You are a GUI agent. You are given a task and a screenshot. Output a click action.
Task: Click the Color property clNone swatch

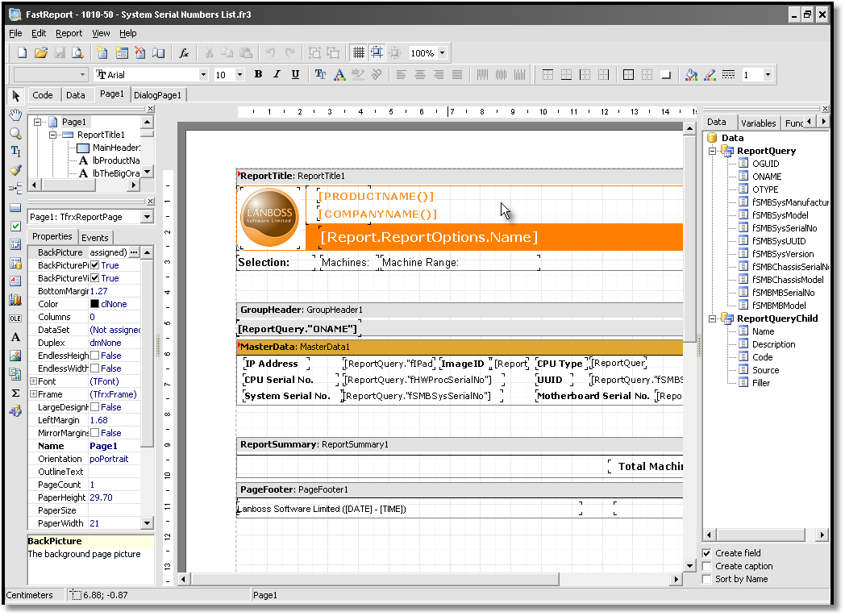[x=94, y=304]
